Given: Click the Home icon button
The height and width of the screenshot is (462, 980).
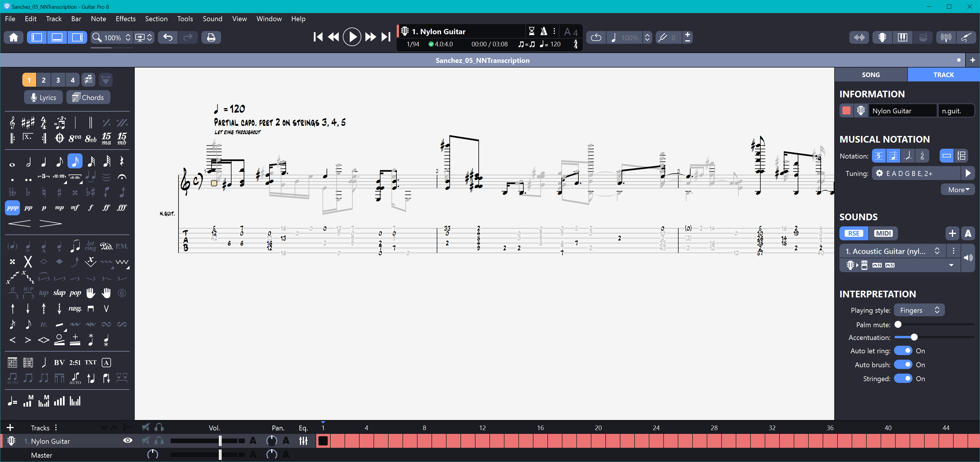Looking at the screenshot, I should click(14, 37).
